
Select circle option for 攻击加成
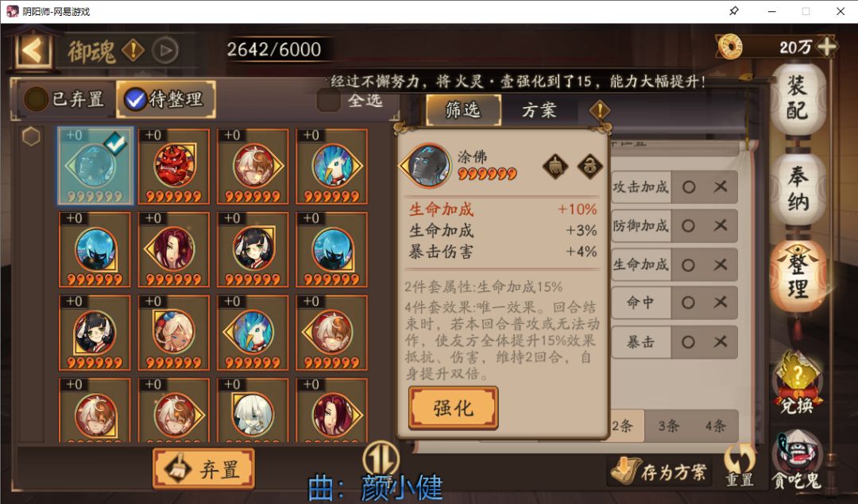[x=689, y=187]
